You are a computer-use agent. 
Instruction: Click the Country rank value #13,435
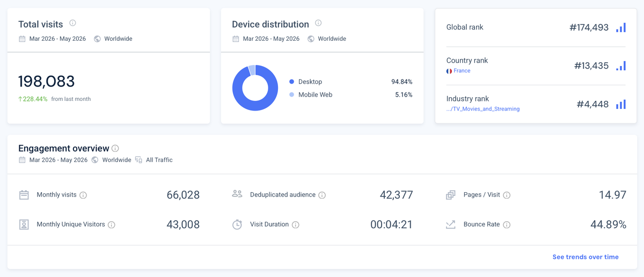coord(591,66)
